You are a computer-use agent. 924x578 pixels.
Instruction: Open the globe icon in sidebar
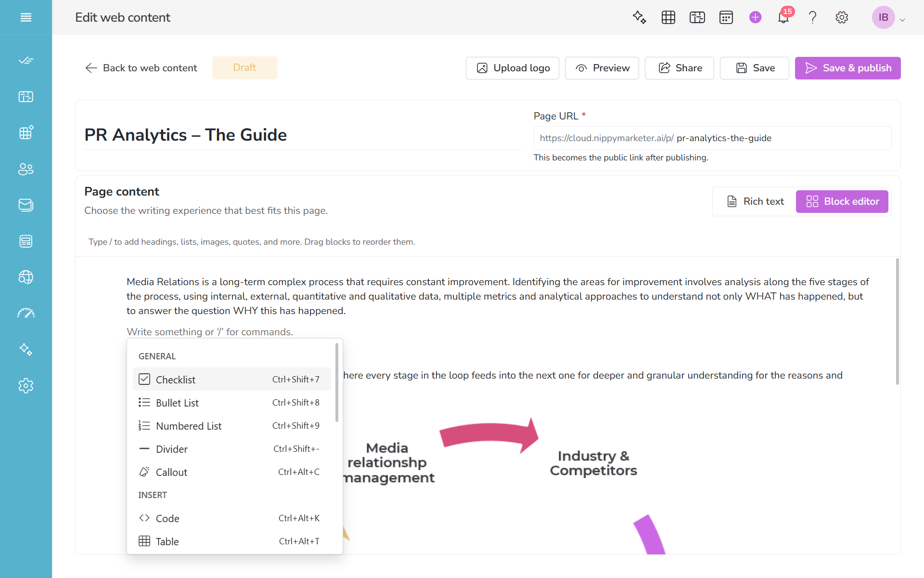[26, 277]
